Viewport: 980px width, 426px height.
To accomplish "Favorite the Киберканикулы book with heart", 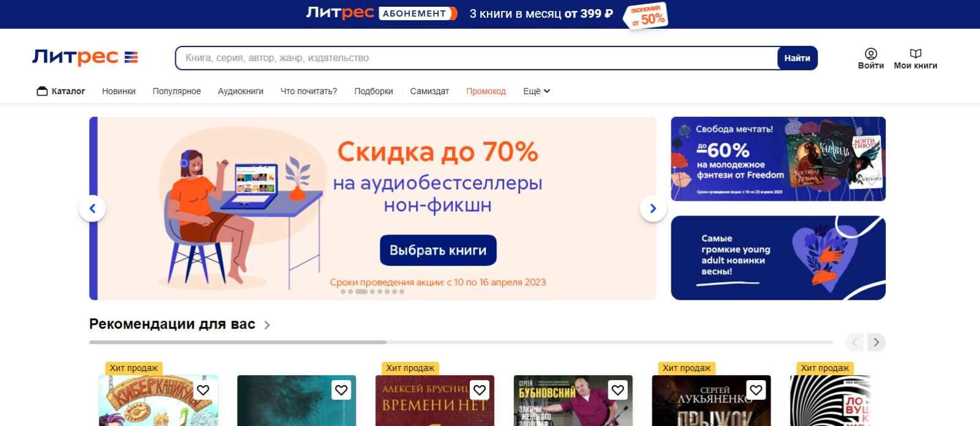I will click(x=203, y=390).
